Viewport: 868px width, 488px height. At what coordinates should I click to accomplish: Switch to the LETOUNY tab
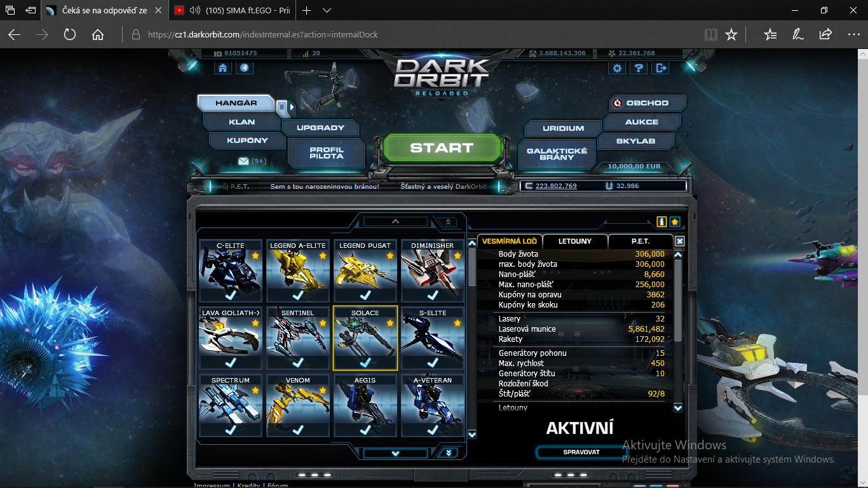tap(575, 241)
